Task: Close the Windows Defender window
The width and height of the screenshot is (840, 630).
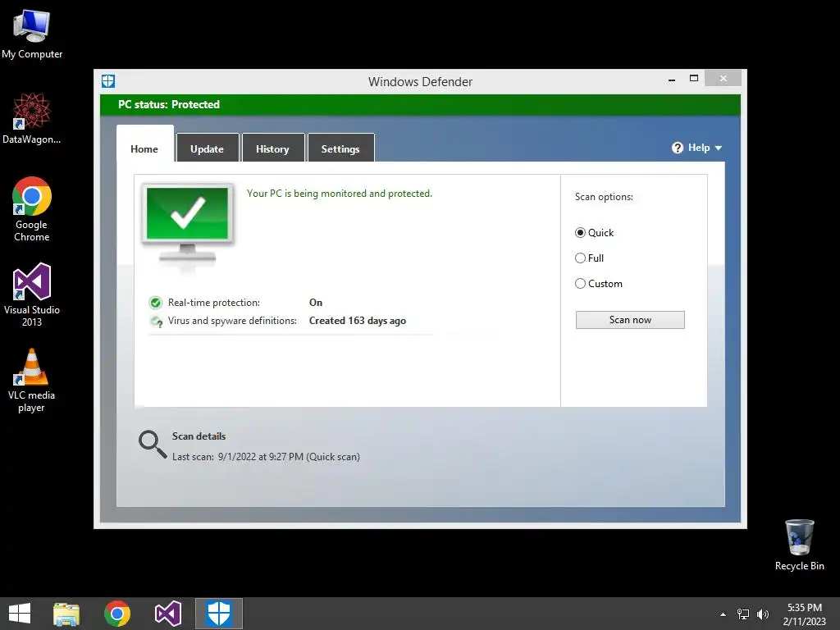Action: click(x=724, y=78)
